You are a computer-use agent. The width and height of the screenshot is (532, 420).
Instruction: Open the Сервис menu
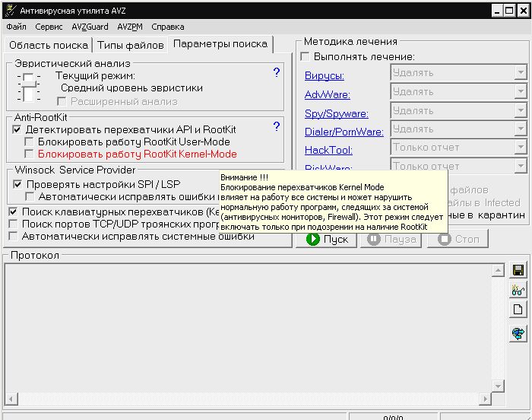click(49, 27)
